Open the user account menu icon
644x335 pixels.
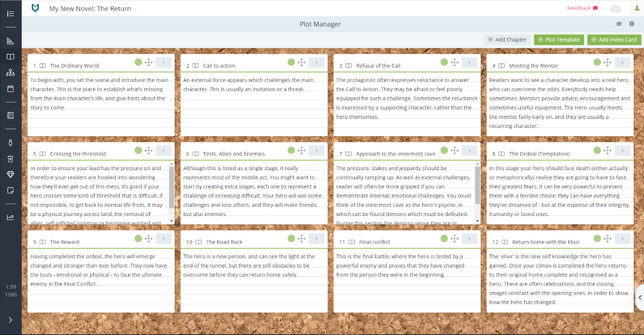637,8
